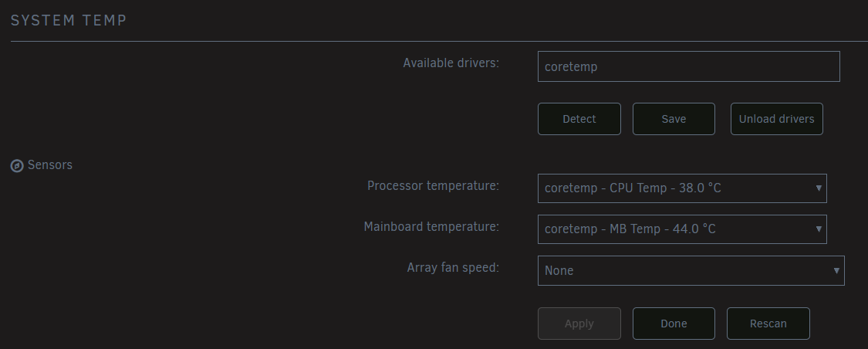The width and height of the screenshot is (868, 349).
Task: Click the Sensors compass icon
Action: pyautogui.click(x=16, y=166)
